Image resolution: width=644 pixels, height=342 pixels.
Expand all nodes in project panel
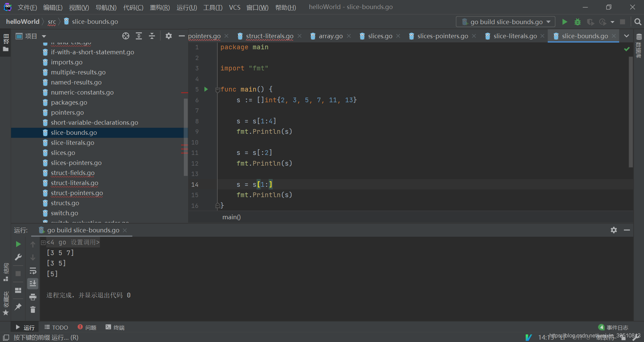point(139,36)
